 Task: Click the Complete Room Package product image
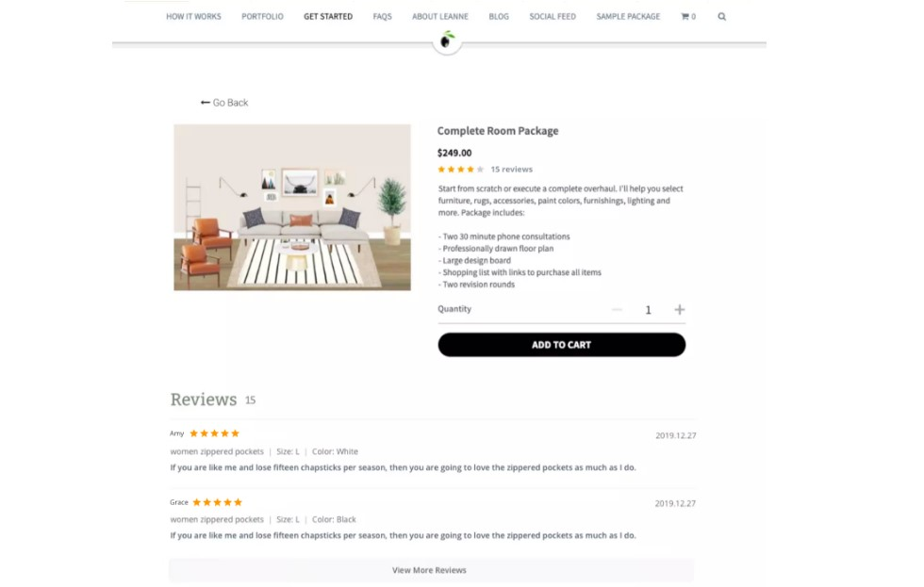point(291,207)
